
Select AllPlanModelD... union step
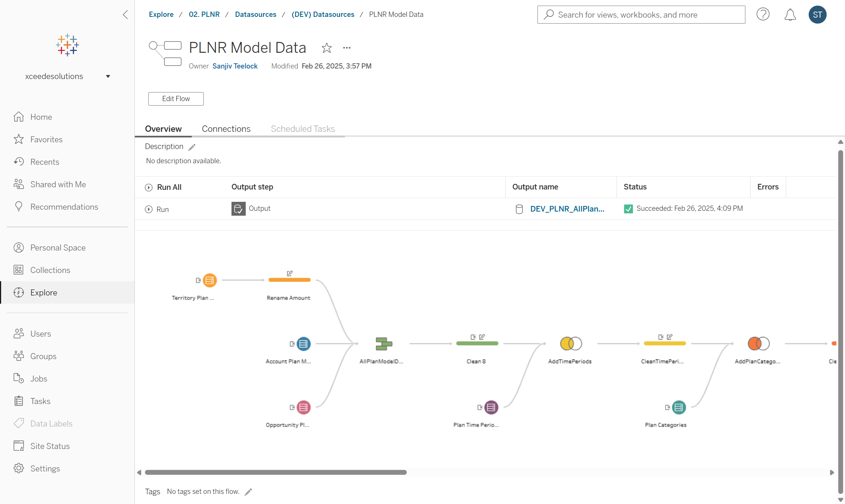coord(384,344)
